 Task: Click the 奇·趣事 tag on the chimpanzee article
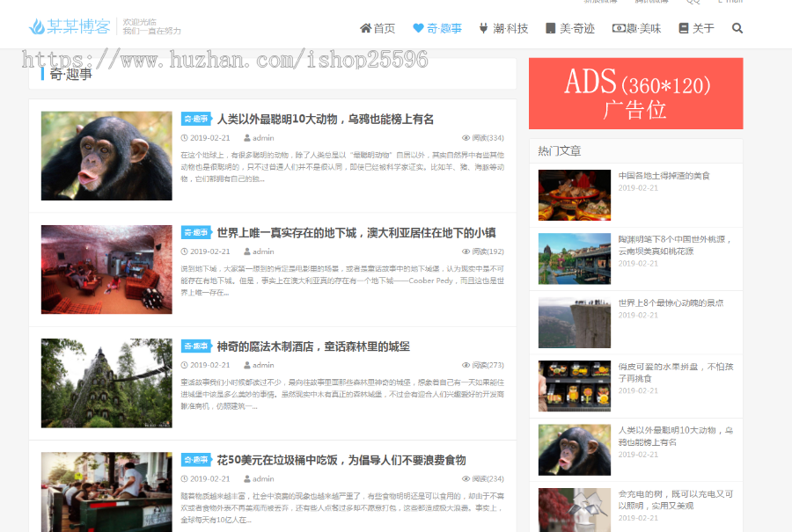(196, 119)
